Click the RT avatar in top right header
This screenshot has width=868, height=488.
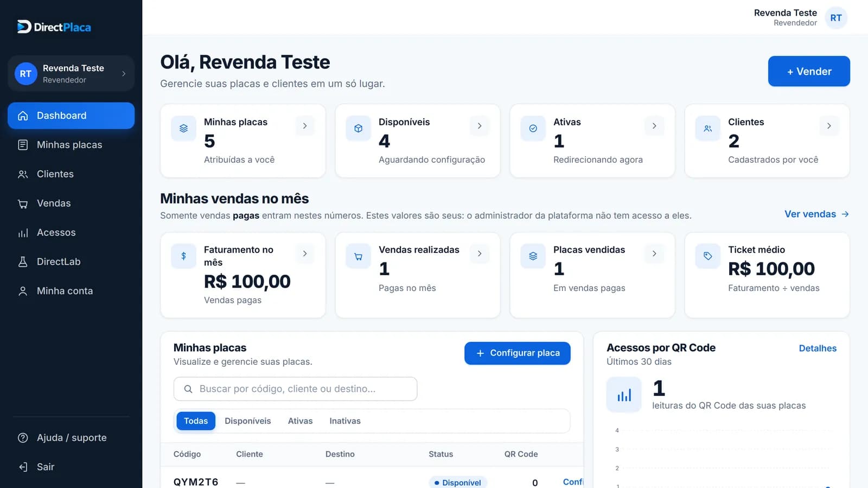836,18
